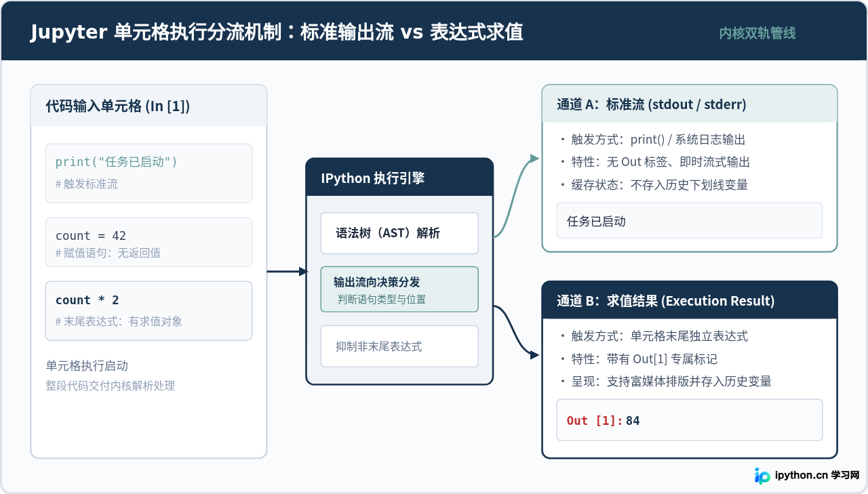The height and width of the screenshot is (494, 868).
Task: Click the 任务已启动 stdout output box
Action: coord(690,220)
